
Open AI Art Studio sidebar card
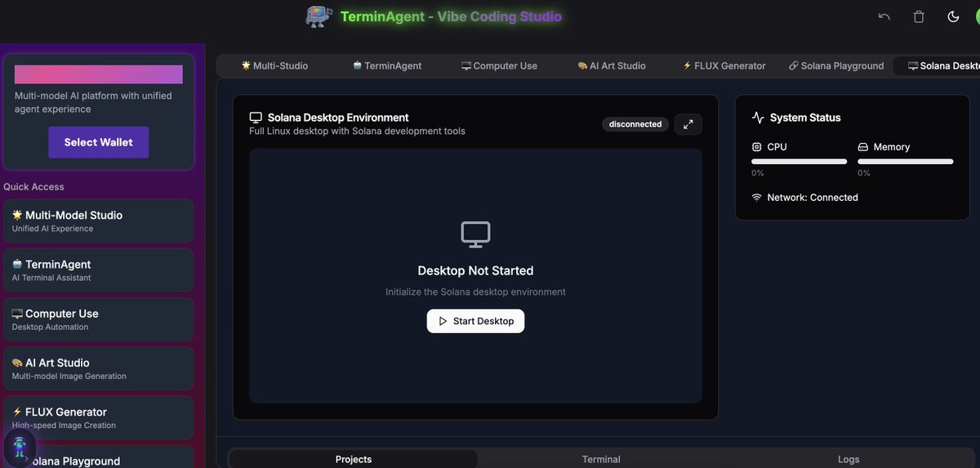(x=99, y=368)
